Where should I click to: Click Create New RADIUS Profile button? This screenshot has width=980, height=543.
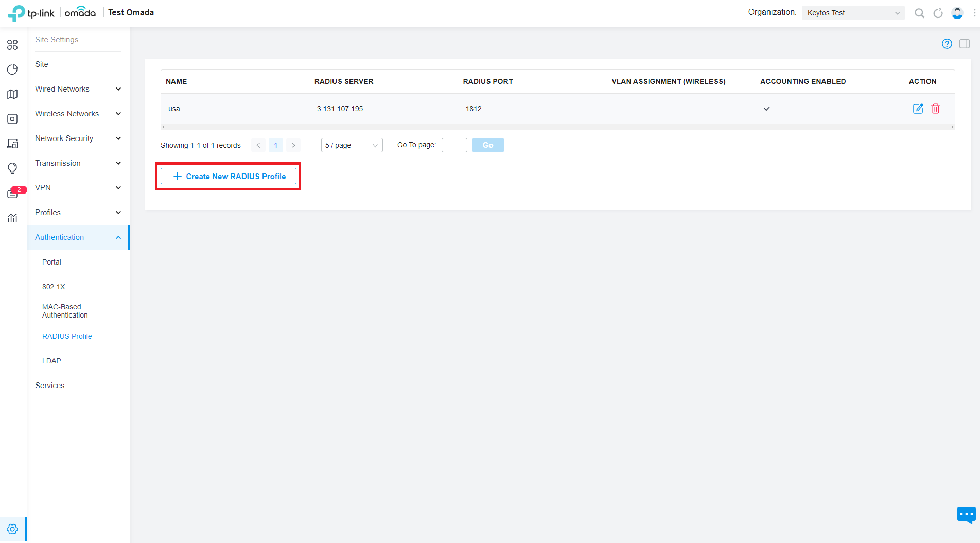coord(229,176)
